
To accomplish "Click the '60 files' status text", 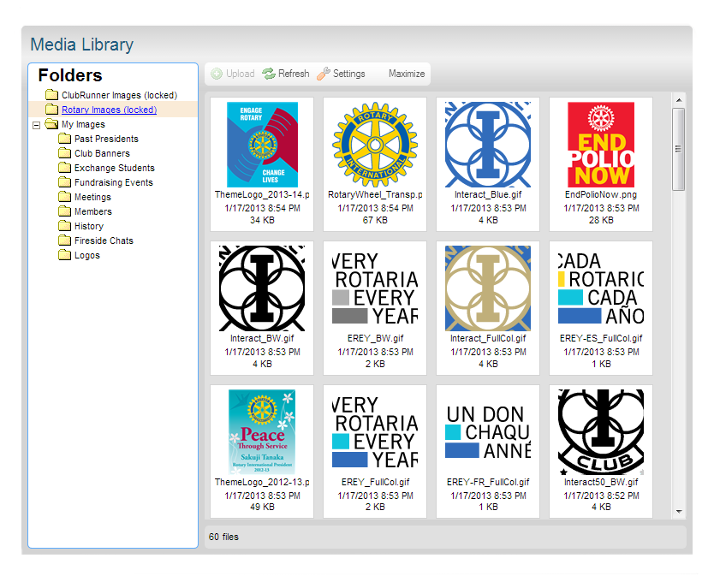I will pos(223,537).
